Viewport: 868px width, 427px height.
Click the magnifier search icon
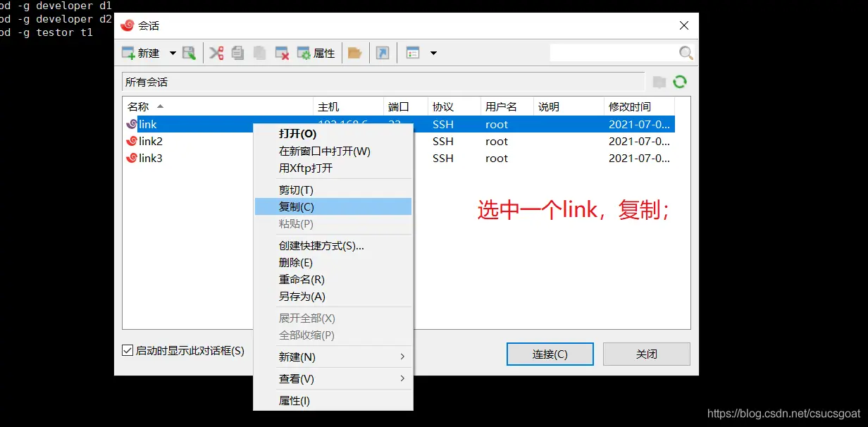pyautogui.click(x=686, y=53)
